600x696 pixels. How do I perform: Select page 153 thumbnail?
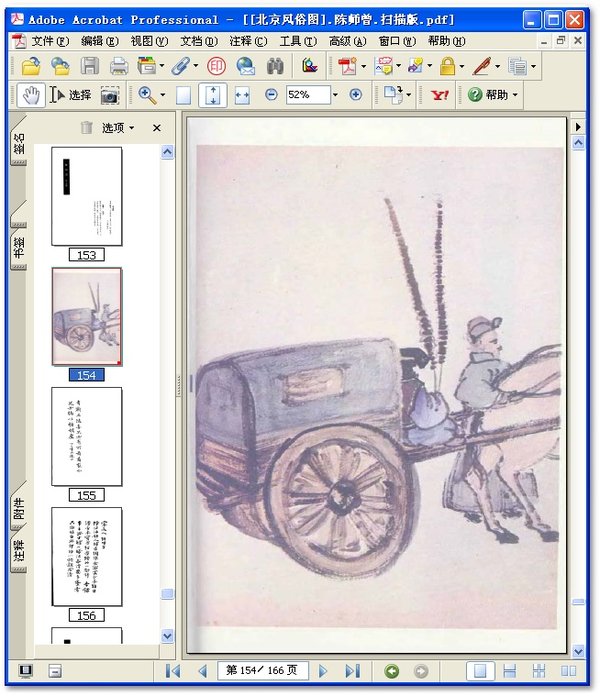point(87,197)
